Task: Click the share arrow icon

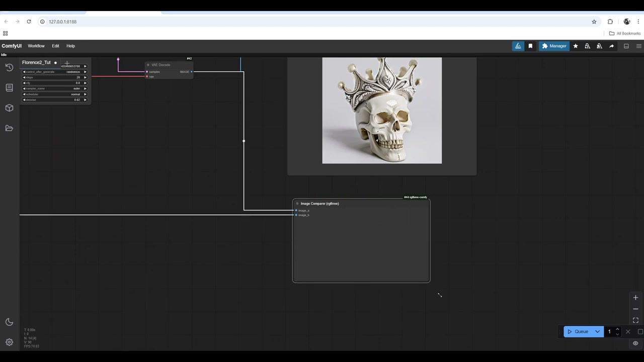Action: click(611, 46)
